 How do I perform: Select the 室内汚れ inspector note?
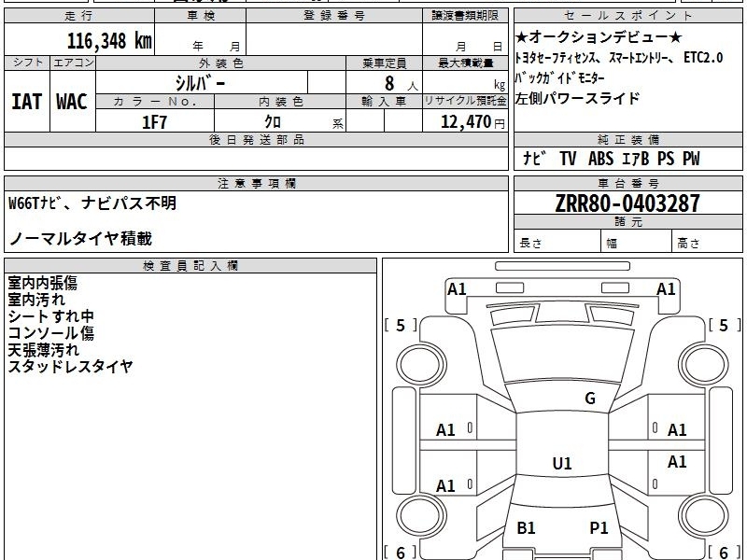click(x=36, y=300)
